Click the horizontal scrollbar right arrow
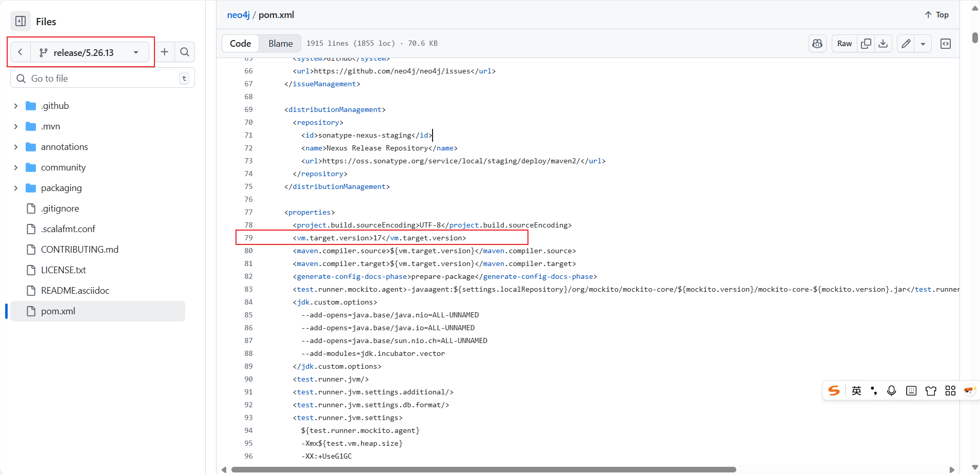Screen dimensions: 980x474 (952, 469)
